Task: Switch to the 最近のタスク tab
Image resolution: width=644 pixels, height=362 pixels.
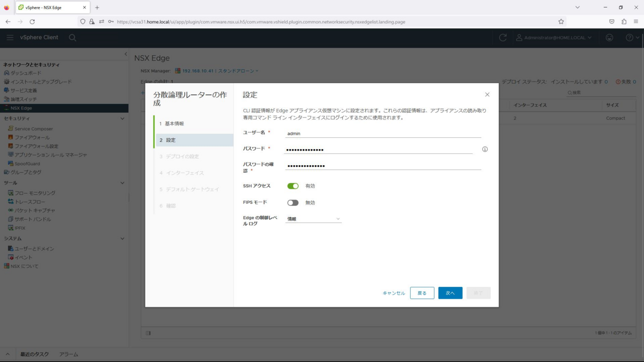Action: tap(34, 354)
